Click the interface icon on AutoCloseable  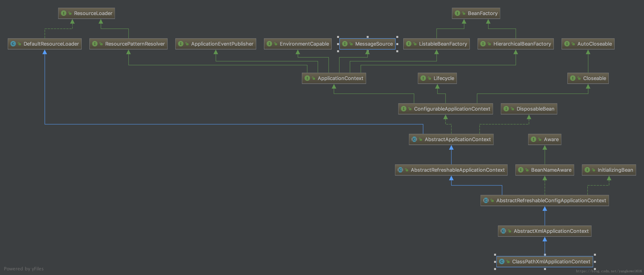point(567,44)
